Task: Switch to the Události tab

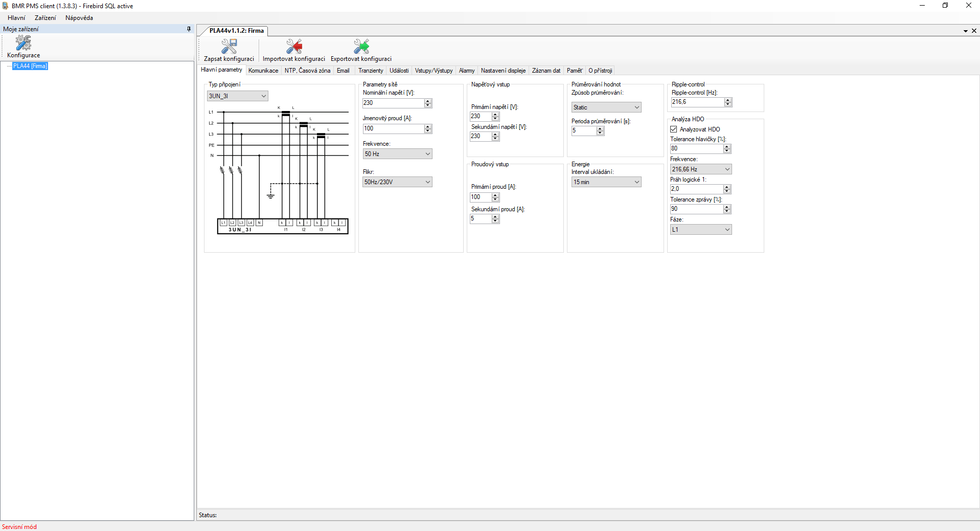Action: (399, 71)
